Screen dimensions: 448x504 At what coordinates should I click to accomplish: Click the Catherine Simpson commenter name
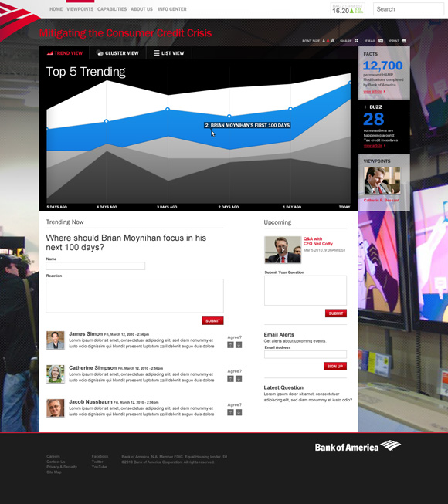(x=93, y=367)
